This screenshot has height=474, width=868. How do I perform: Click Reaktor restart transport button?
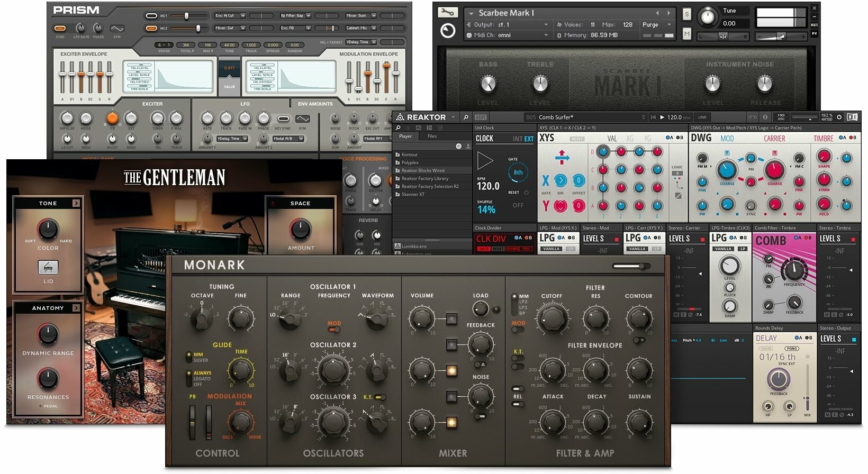coord(653,117)
